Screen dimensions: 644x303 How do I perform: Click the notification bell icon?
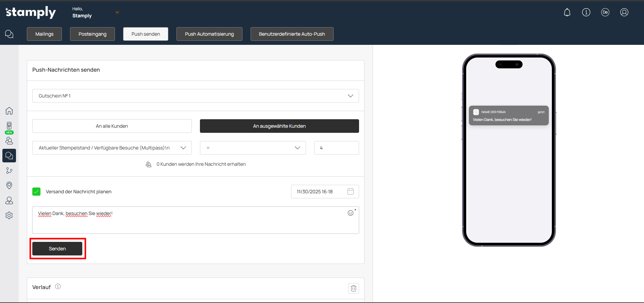point(567,13)
